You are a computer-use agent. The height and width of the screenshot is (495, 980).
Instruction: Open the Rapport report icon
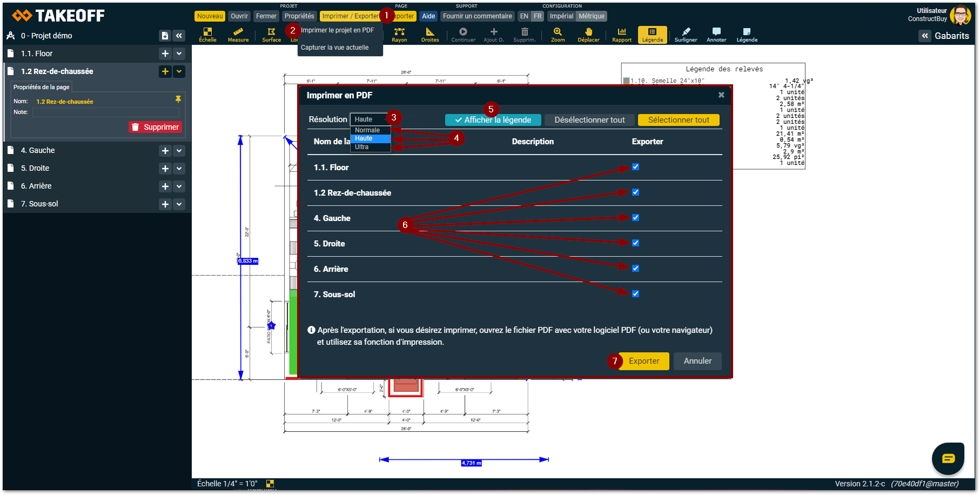(622, 35)
